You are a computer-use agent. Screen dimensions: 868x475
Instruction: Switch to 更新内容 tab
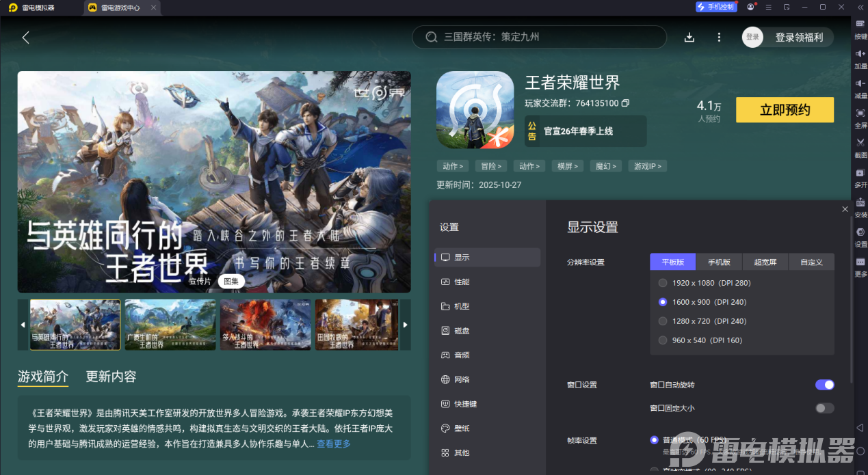point(111,377)
